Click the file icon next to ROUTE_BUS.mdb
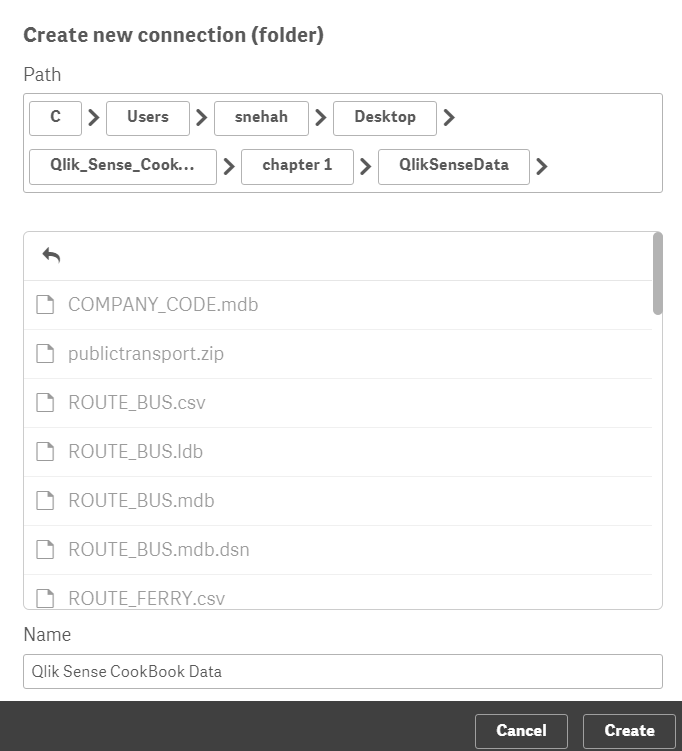Screen dimensions: 682x751 [x=45, y=501]
